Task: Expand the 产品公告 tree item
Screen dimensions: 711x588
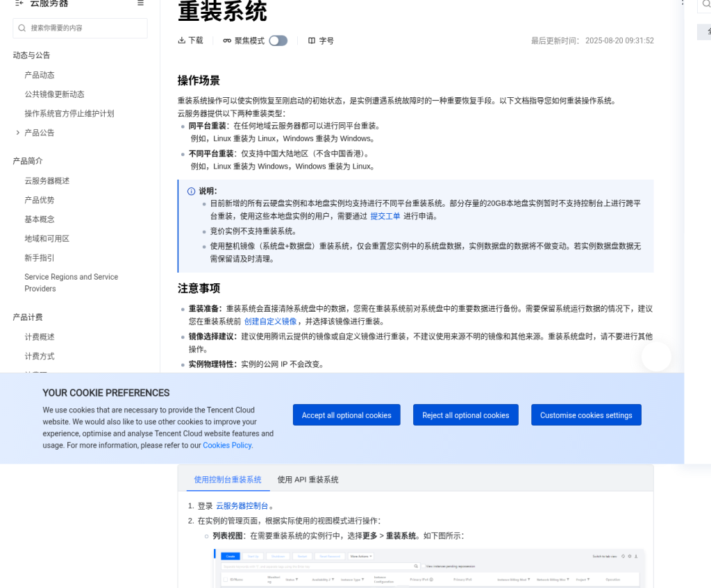Action: pyautogui.click(x=17, y=133)
